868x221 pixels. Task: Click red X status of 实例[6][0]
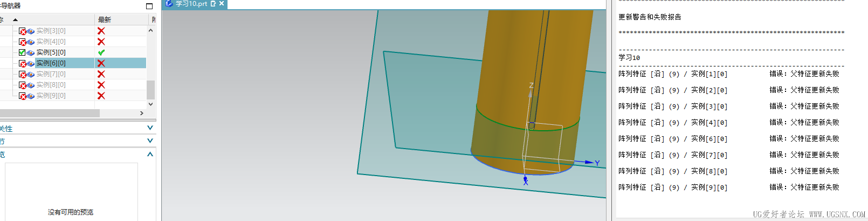101,63
